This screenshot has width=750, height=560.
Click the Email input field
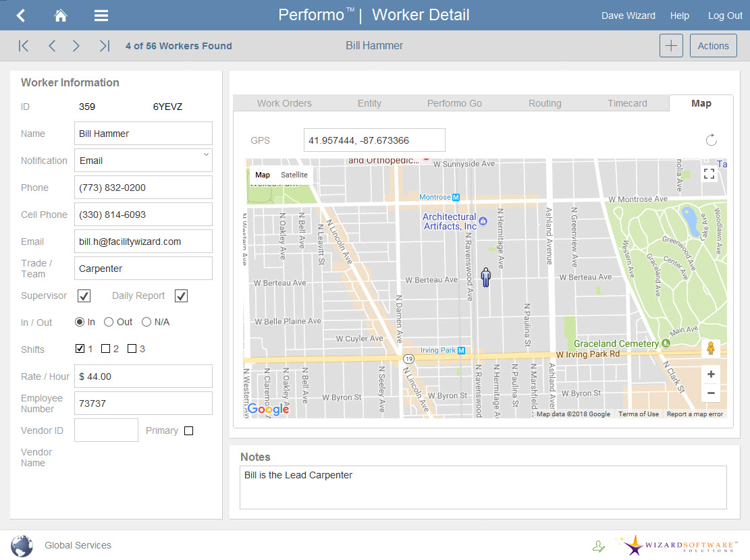pos(143,242)
